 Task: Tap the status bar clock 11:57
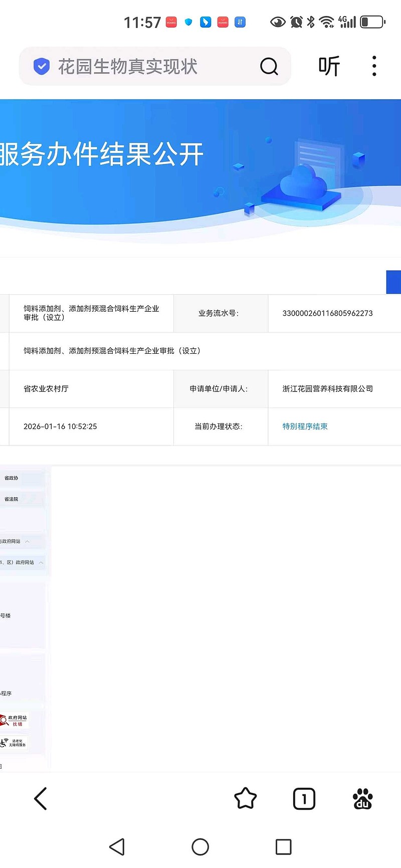(142, 23)
